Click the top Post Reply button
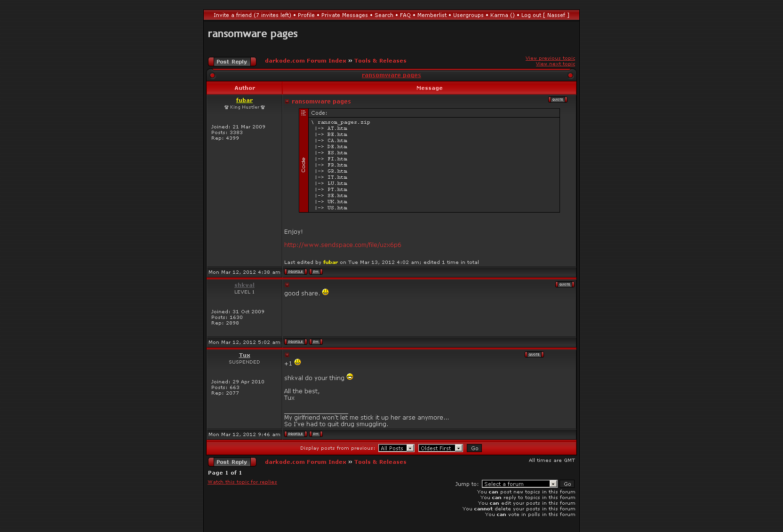783x532 pixels. tap(232, 62)
